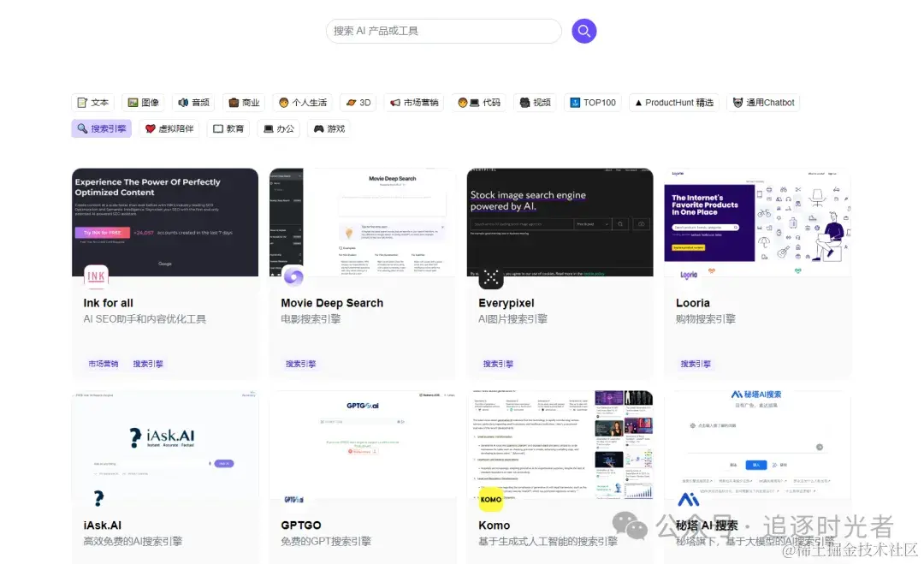The width and height of the screenshot is (924, 564).
Task: Deselect the active 搜索引擎 filter
Action: 101,128
